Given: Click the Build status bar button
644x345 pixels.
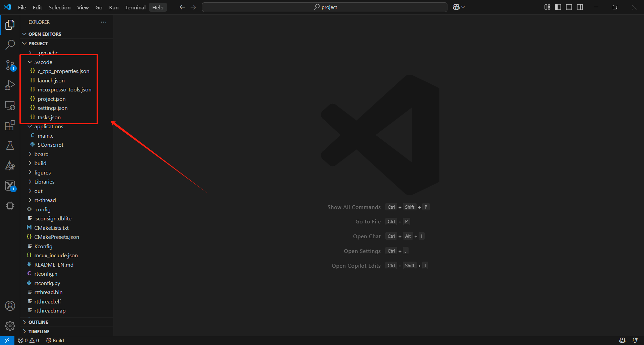Looking at the screenshot, I should tap(55, 340).
